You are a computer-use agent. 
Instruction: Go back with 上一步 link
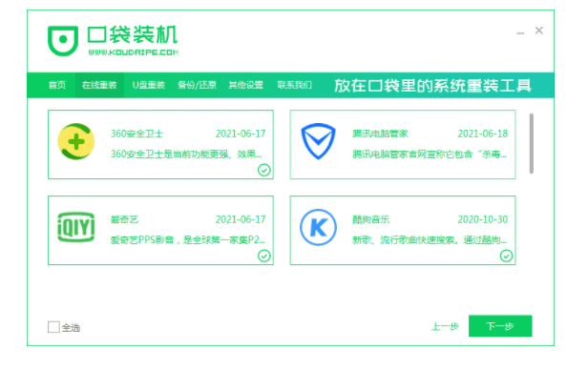click(x=445, y=326)
